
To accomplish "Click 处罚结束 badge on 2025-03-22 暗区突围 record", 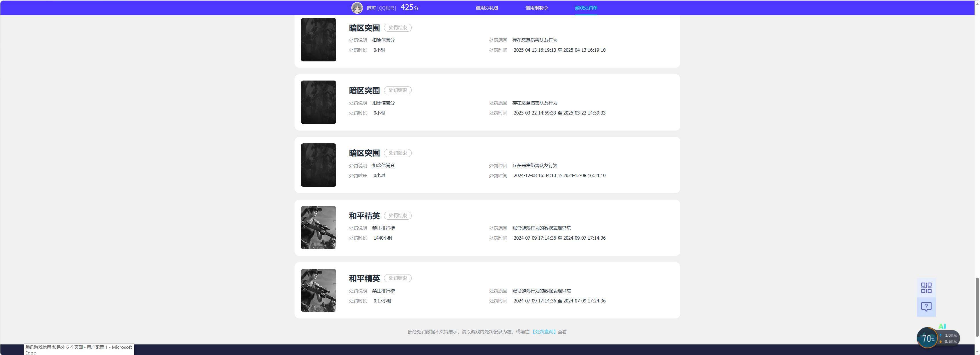I will click(x=397, y=90).
